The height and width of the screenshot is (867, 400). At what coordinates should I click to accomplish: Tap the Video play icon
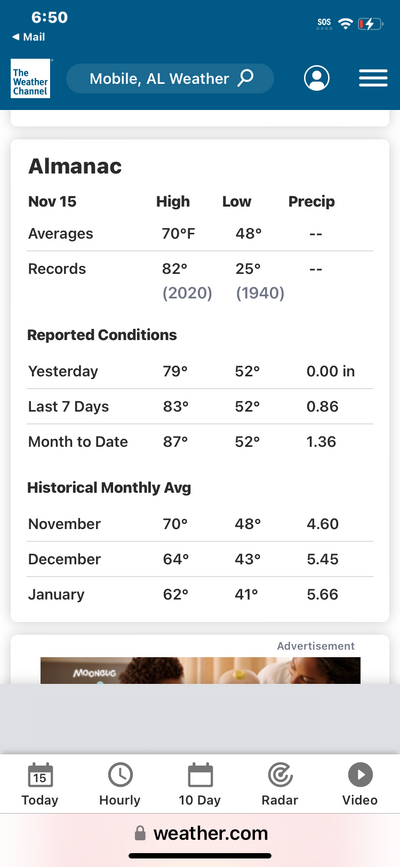(360, 775)
